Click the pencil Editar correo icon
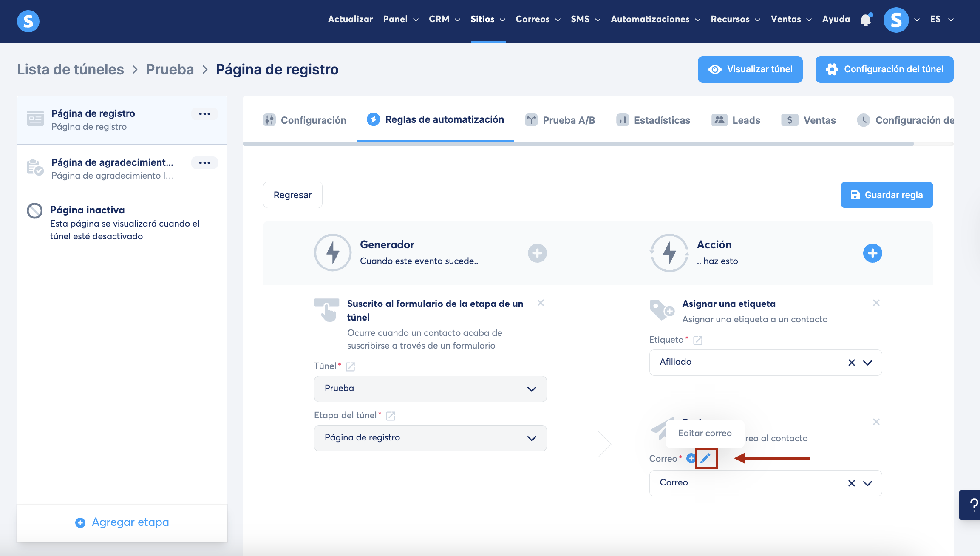This screenshot has width=980, height=556. point(705,458)
